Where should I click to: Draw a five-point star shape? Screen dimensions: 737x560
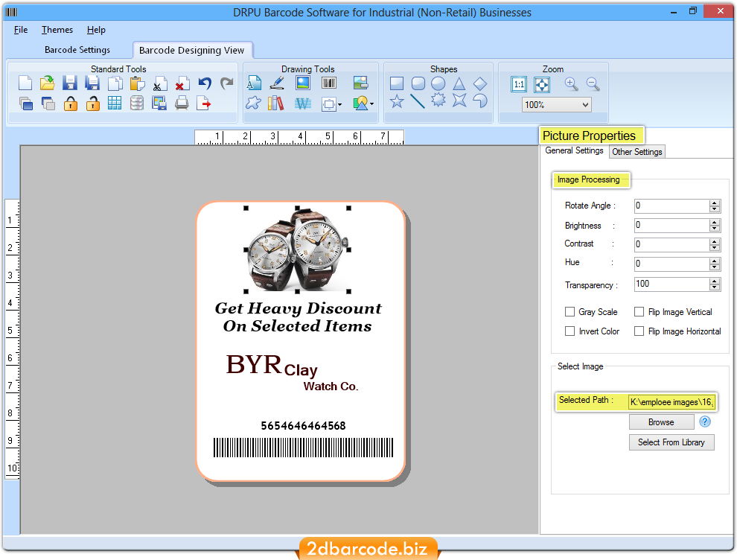click(x=397, y=101)
